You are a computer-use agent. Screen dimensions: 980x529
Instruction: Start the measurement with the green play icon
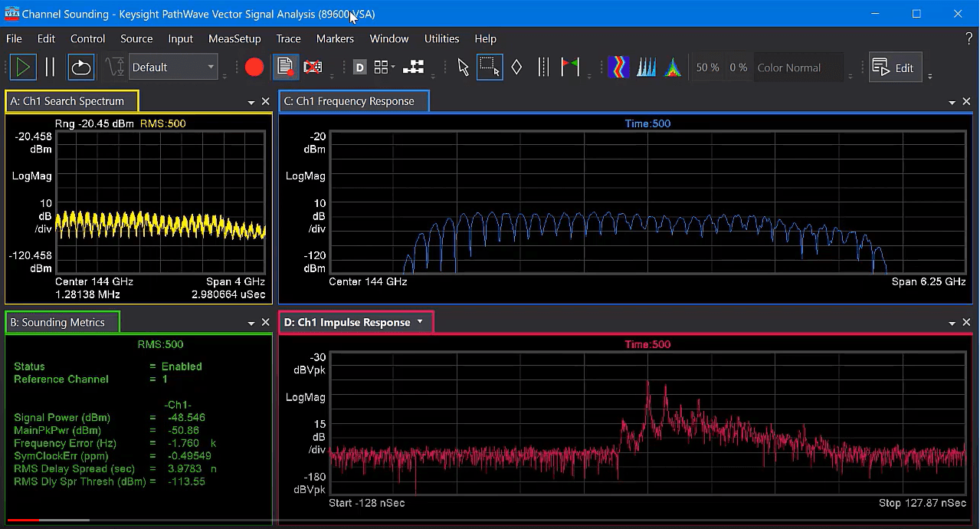click(23, 67)
